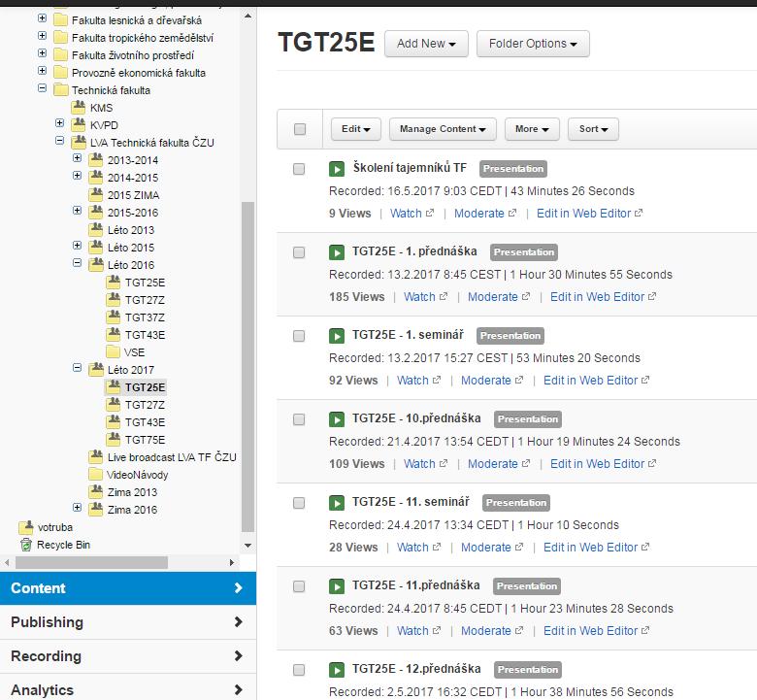757x700 pixels.
Task: Collapse the Léto 2016 tree node
Action: coord(77,263)
